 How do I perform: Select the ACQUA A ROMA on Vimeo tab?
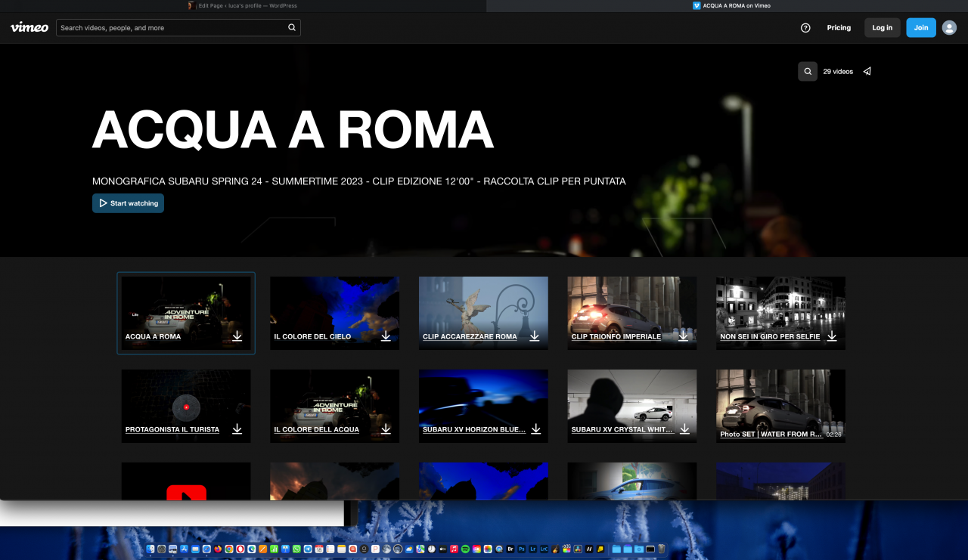[x=727, y=5]
